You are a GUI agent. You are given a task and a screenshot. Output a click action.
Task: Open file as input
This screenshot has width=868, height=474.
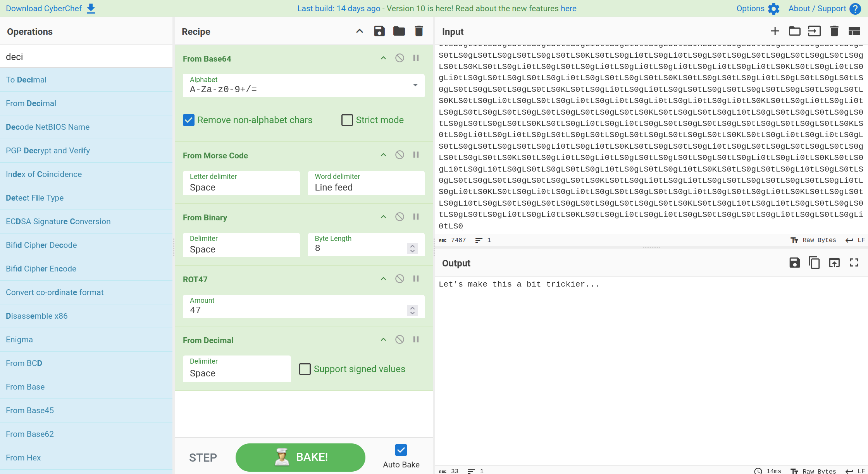(x=815, y=31)
